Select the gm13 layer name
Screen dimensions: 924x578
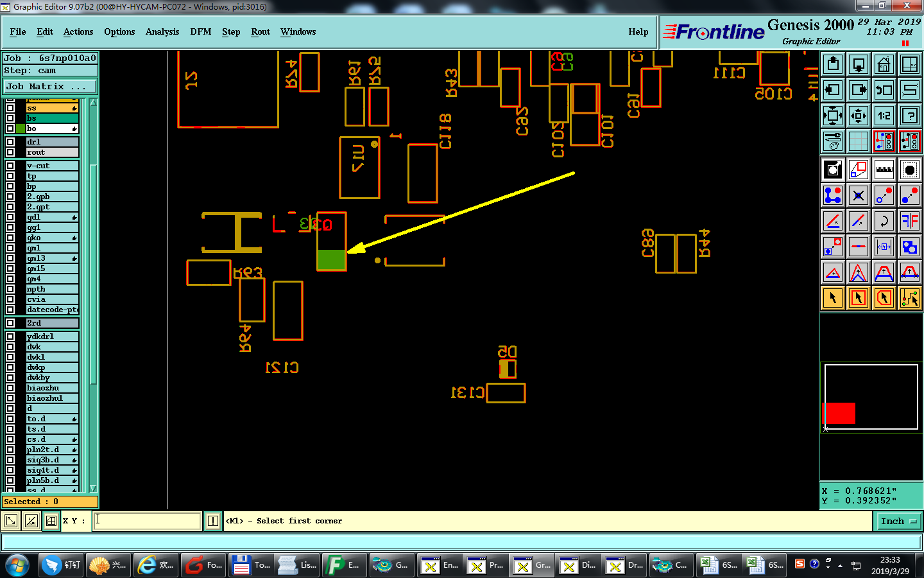point(52,258)
